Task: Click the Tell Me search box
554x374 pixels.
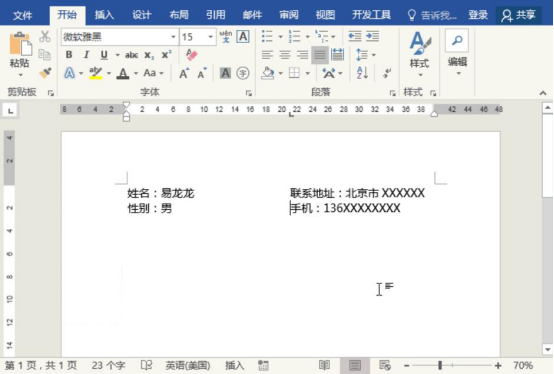Action: tap(432, 15)
